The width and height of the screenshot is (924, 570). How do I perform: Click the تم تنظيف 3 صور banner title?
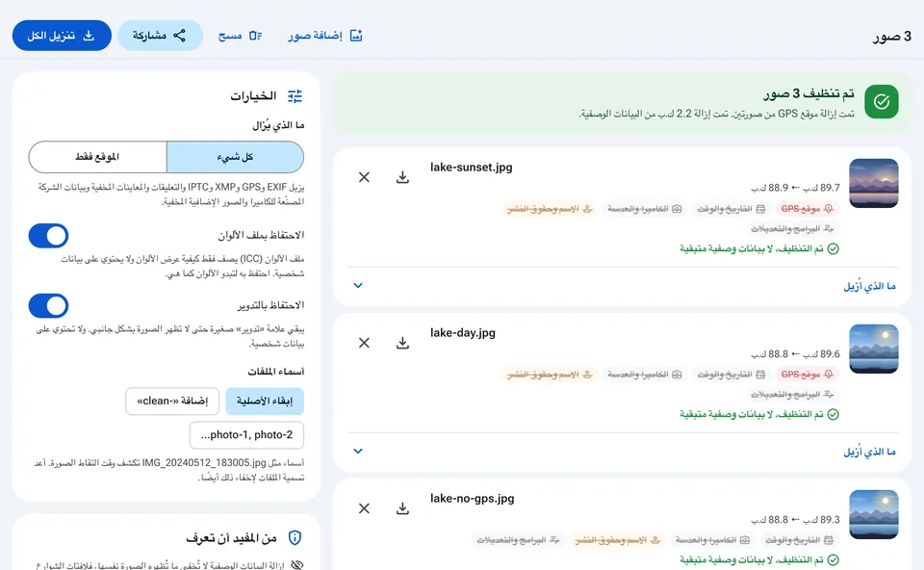(x=809, y=93)
